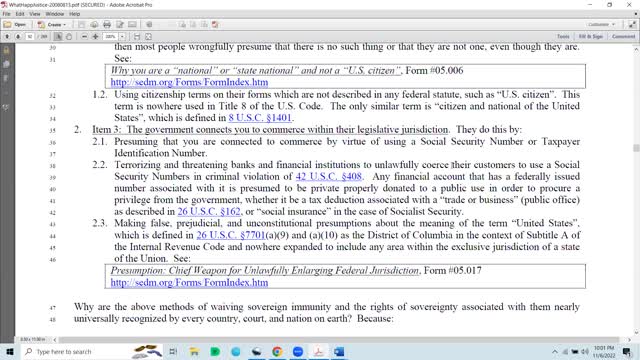Image resolution: width=640 pixels, height=360 pixels.
Task: Open the File menu
Action: coord(7,14)
